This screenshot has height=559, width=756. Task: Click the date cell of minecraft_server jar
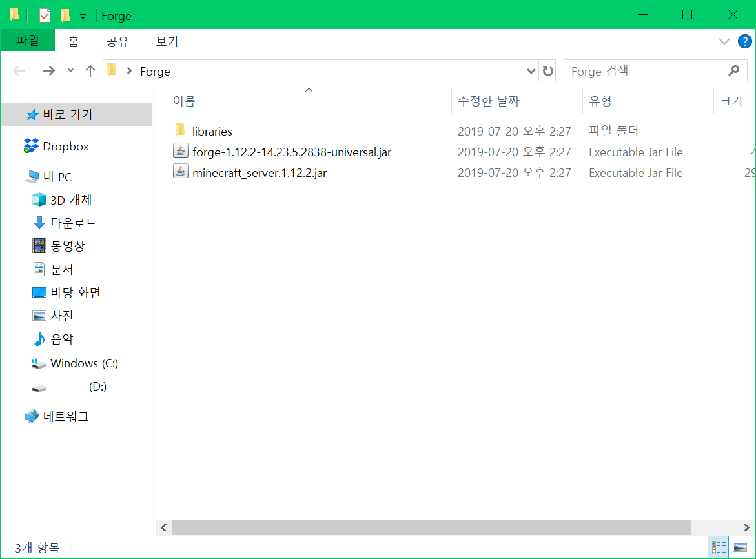514,172
